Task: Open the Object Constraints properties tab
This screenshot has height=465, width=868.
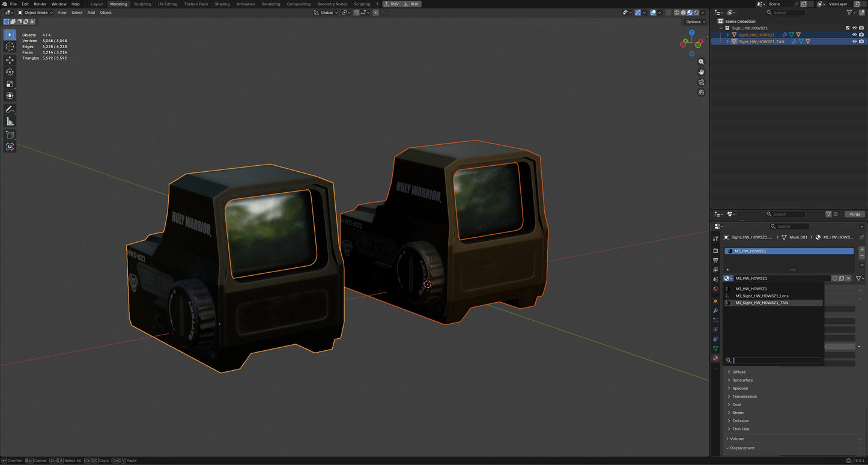Action: click(715, 339)
